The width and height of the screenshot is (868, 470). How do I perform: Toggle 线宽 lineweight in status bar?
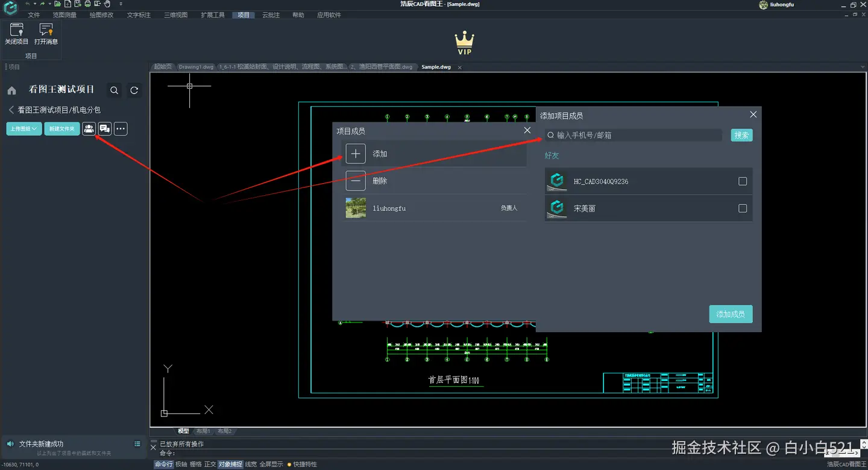(251, 464)
